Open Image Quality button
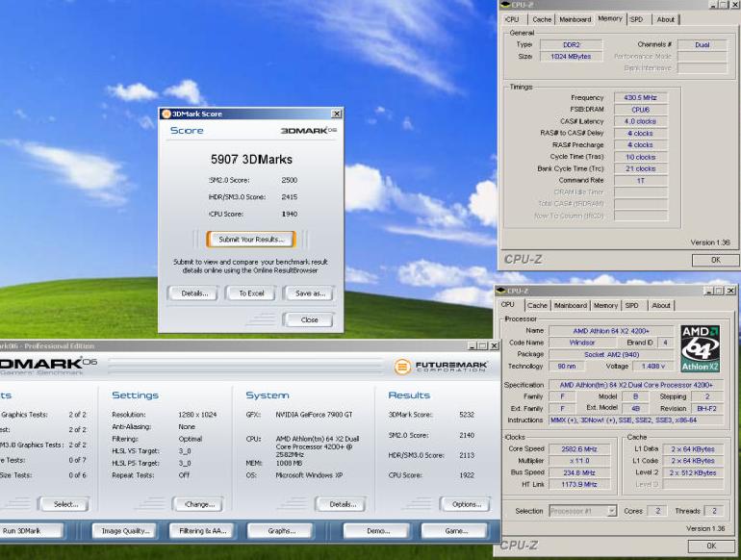 tap(125, 531)
